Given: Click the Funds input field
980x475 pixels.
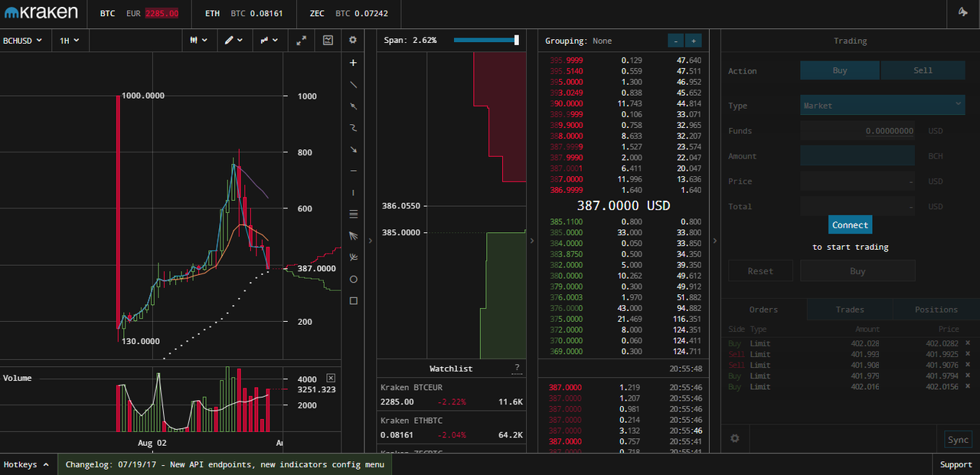Looking at the screenshot, I should click(857, 131).
